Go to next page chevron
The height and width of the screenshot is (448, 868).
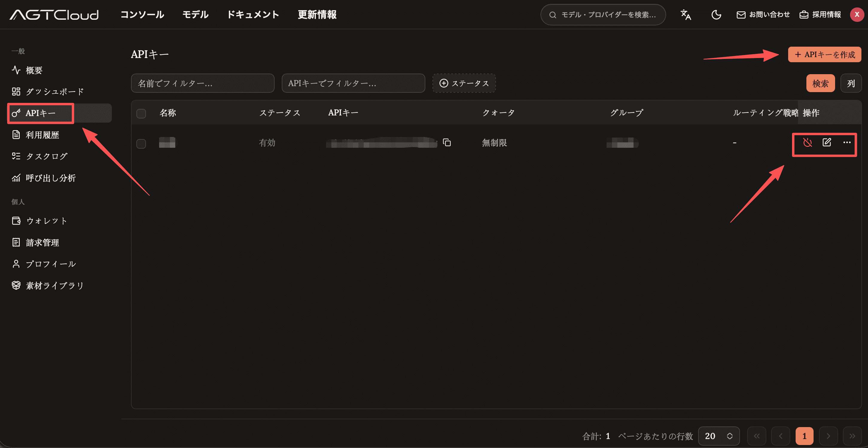(828, 436)
